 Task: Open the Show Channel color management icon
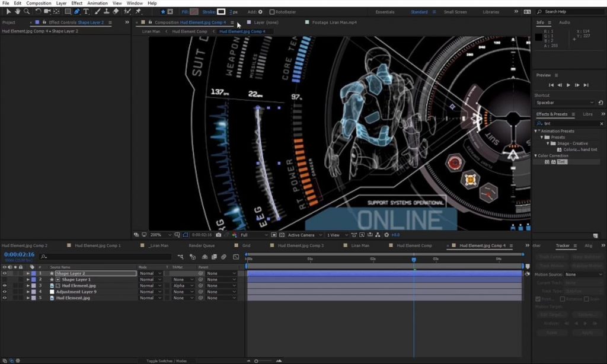234,235
